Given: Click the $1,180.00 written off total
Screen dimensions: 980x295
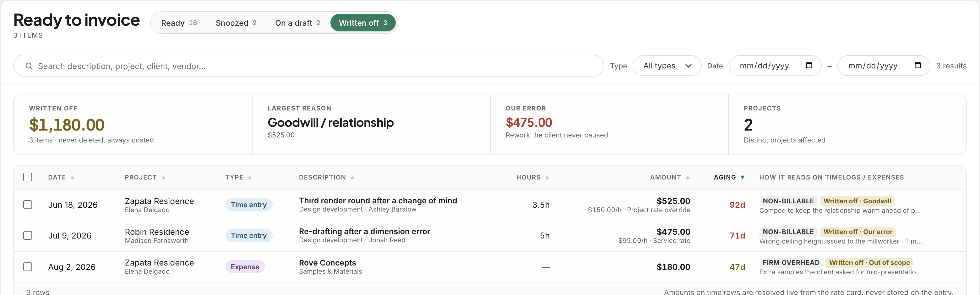Looking at the screenshot, I should tap(67, 125).
